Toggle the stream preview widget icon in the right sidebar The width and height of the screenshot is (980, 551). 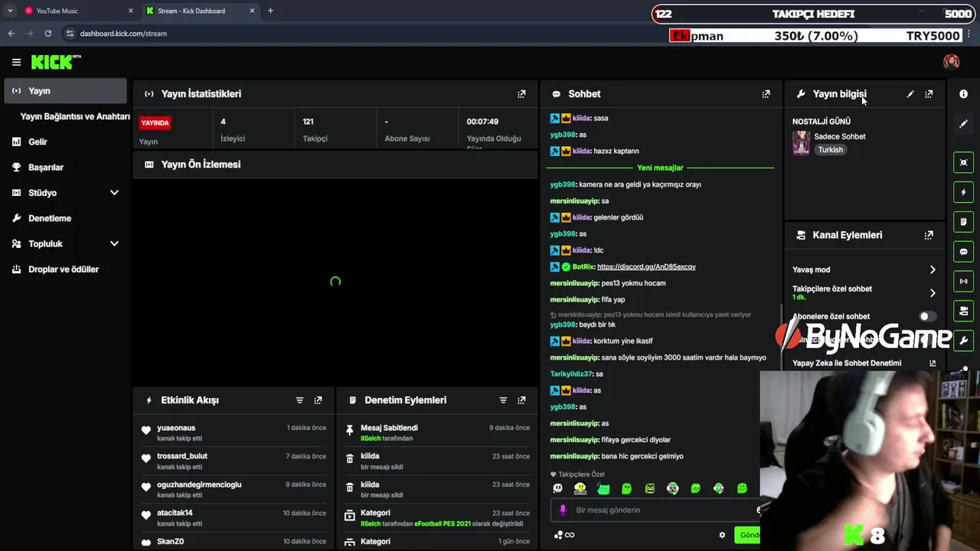(963, 162)
